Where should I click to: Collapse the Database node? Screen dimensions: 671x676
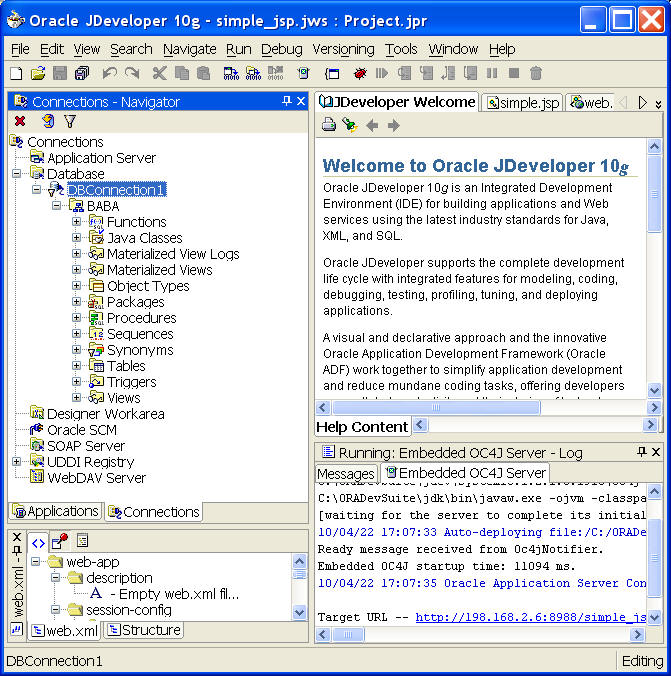click(x=16, y=174)
